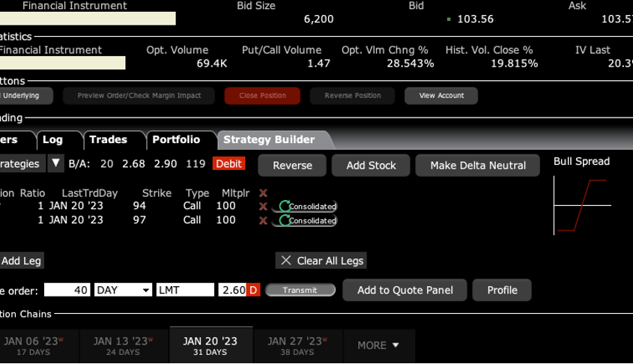Click the LMT order type field
Image resolution: width=633 pixels, height=364 pixels.
coord(185,290)
